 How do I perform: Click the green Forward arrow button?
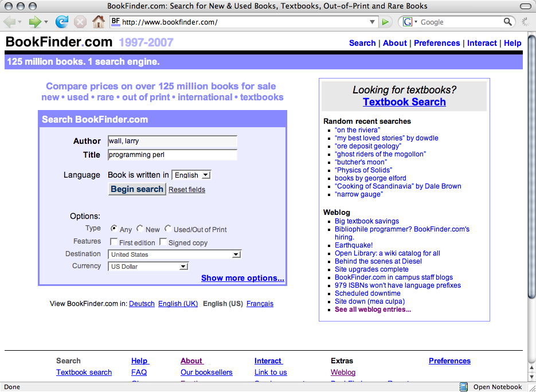coord(35,22)
